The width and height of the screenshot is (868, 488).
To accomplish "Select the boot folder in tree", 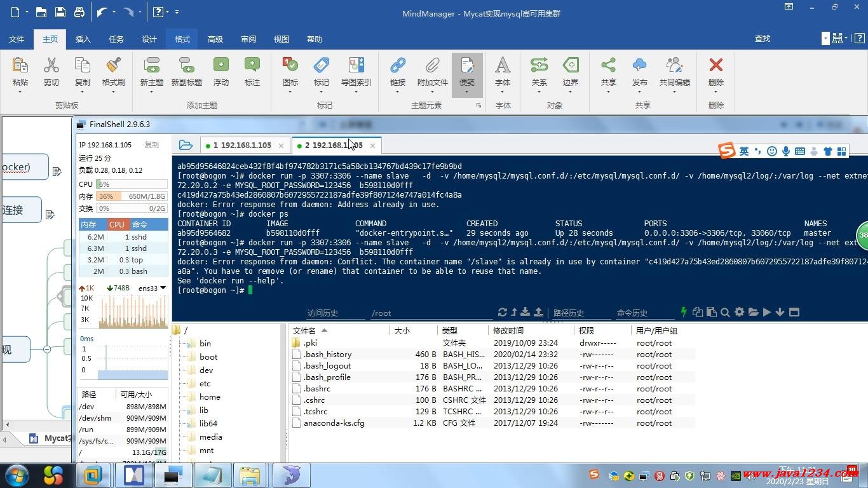I will [x=208, y=356].
